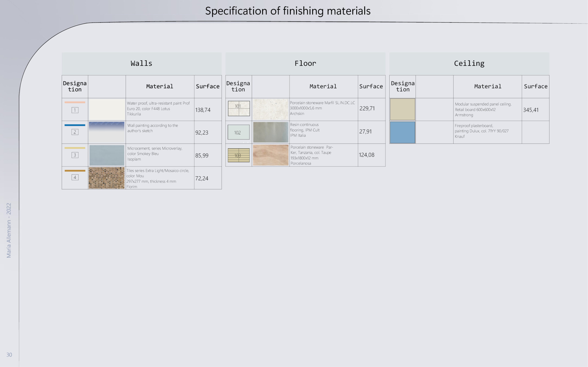Click the wall designation box numbered 2
Image resolution: width=588 pixels, height=367 pixels.
point(75,132)
